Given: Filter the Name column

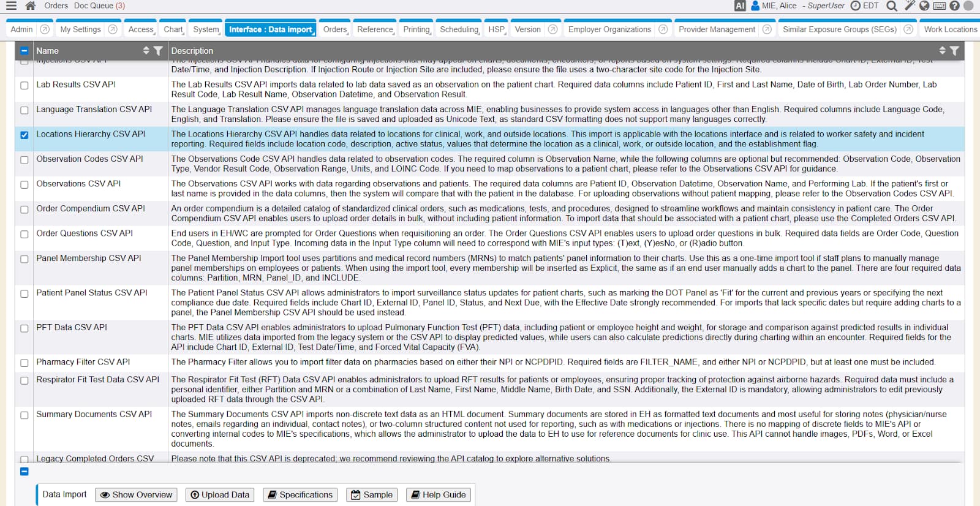Looking at the screenshot, I should [158, 51].
